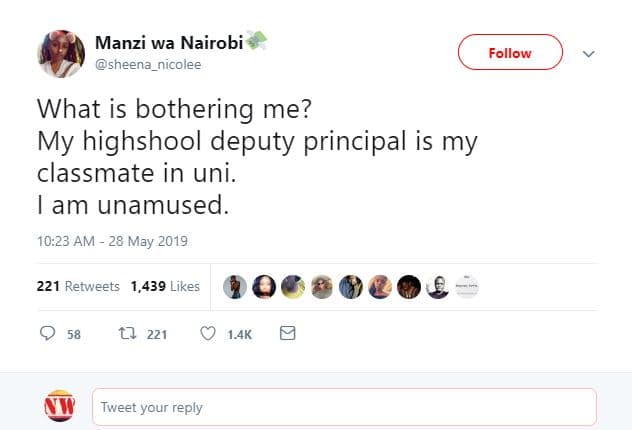Retweet using the retweet arrows icon
This screenshot has height=430, width=632.
127,334
